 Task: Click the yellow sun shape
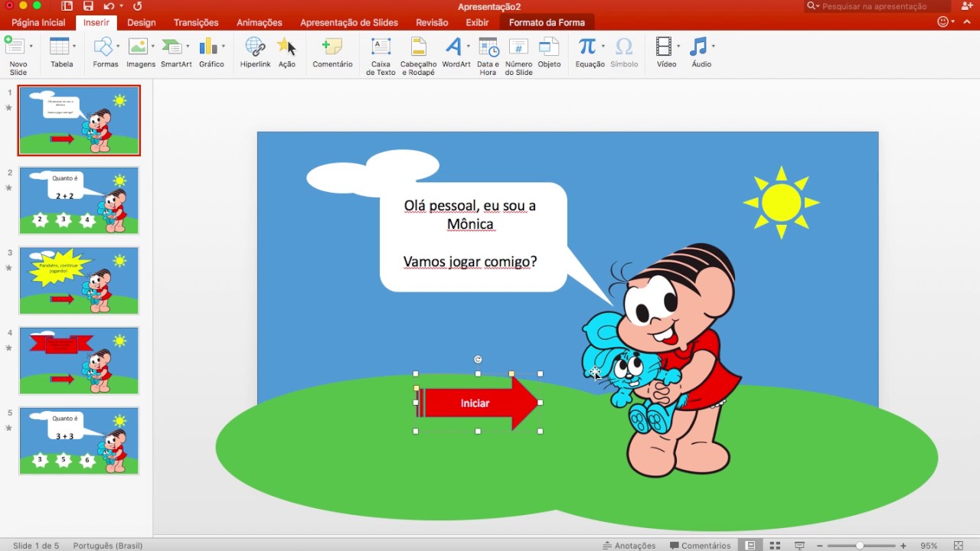tap(781, 203)
